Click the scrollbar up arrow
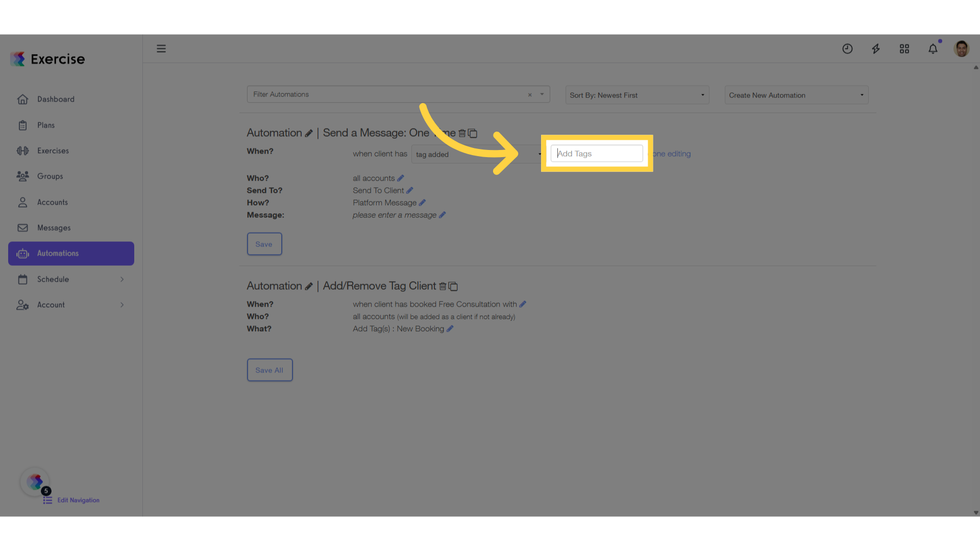Image resolution: width=980 pixels, height=551 pixels. (976, 67)
